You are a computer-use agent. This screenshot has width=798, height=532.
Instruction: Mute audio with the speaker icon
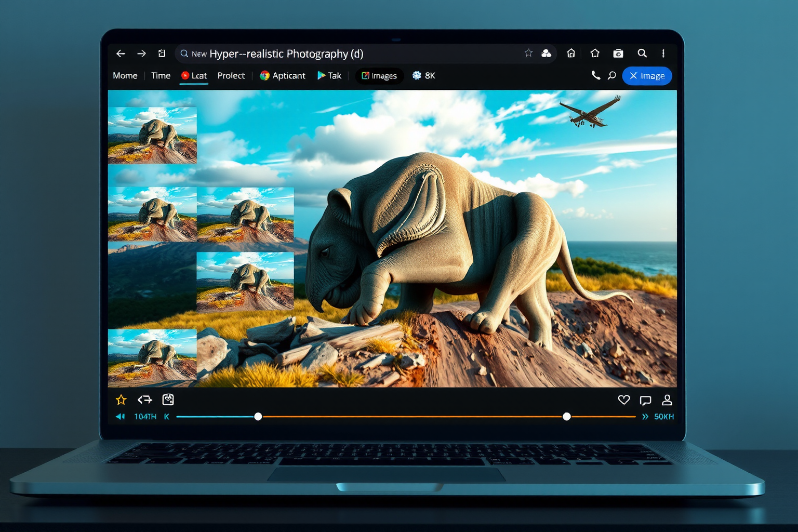[120, 417]
